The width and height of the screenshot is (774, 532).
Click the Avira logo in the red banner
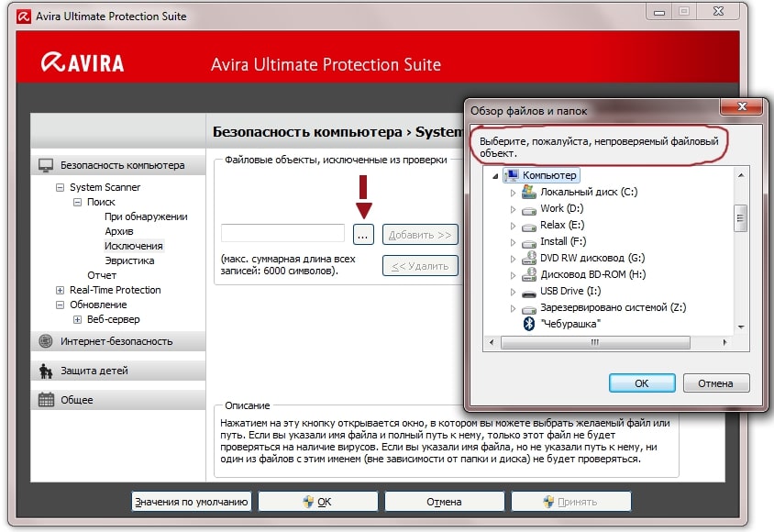click(x=83, y=62)
